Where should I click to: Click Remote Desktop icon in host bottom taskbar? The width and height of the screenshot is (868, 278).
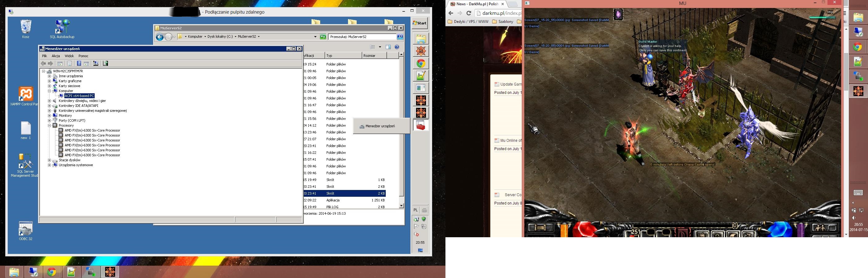tap(34, 272)
